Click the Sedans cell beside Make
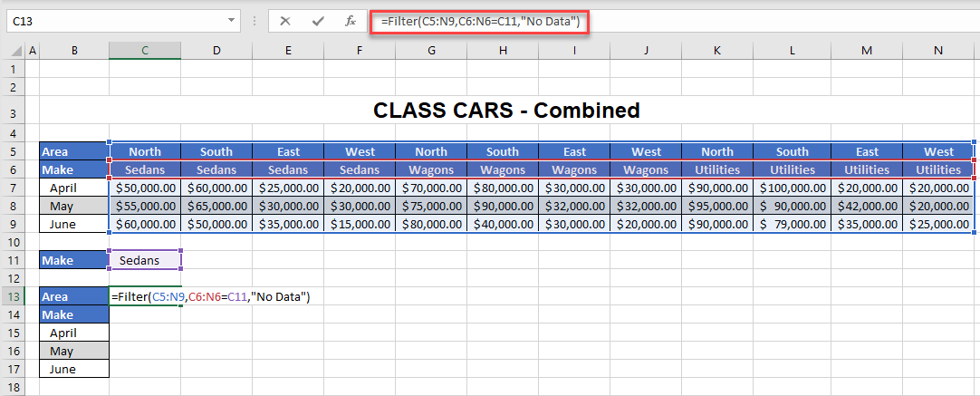 click(x=145, y=260)
